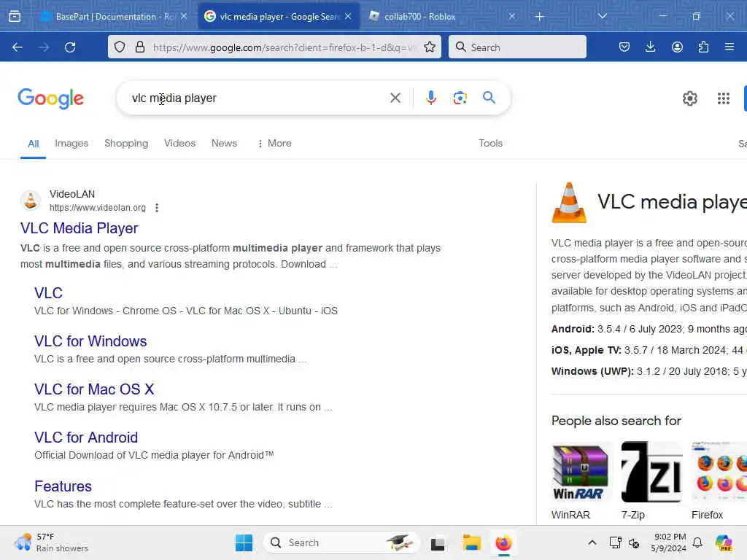Screen dimensions: 747x560
Task: Open Save to Pocket icon
Action: [x=624, y=47]
